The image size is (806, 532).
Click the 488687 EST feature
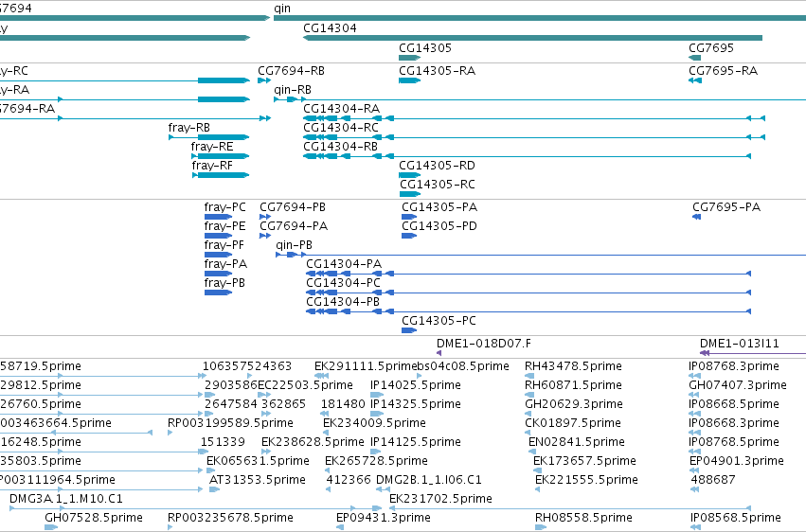(x=694, y=489)
